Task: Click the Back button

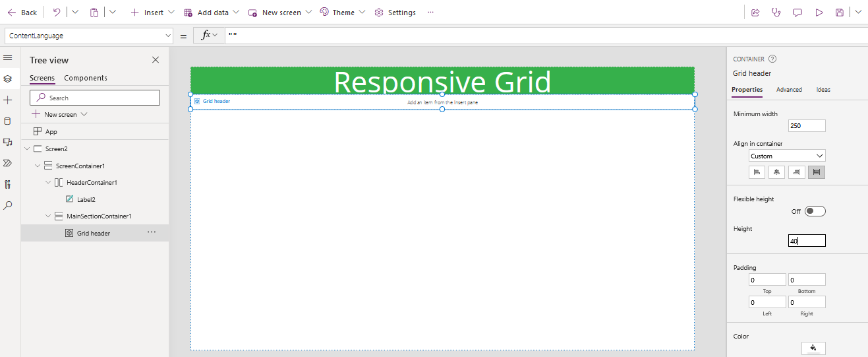Action: 22,13
